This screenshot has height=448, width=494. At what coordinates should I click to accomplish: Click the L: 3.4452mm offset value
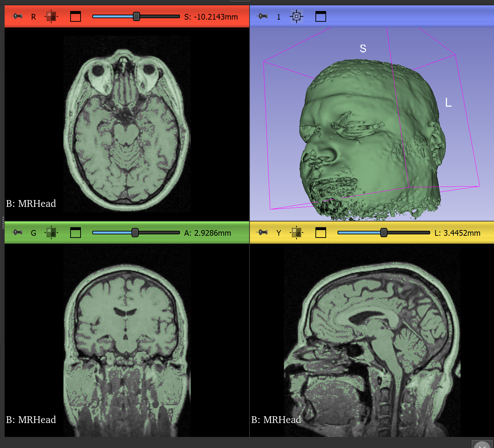pos(457,233)
